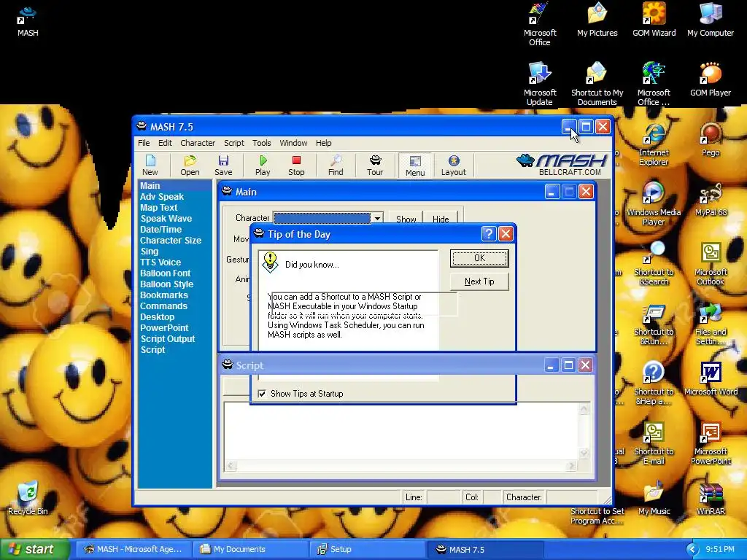Select Balloon Style in the side panel

click(x=167, y=284)
